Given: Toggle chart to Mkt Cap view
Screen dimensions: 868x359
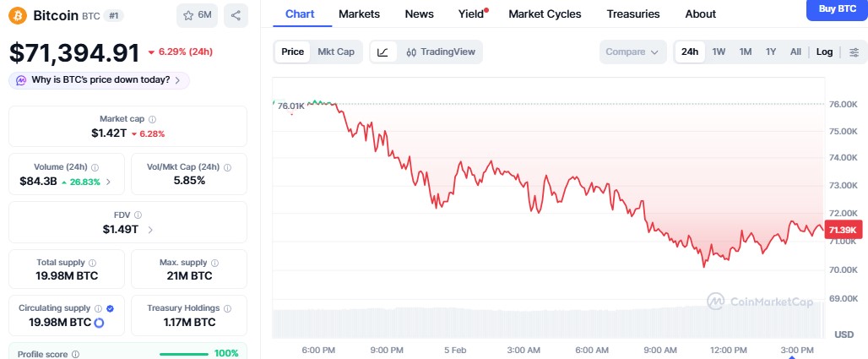Looking at the screenshot, I should tap(335, 52).
